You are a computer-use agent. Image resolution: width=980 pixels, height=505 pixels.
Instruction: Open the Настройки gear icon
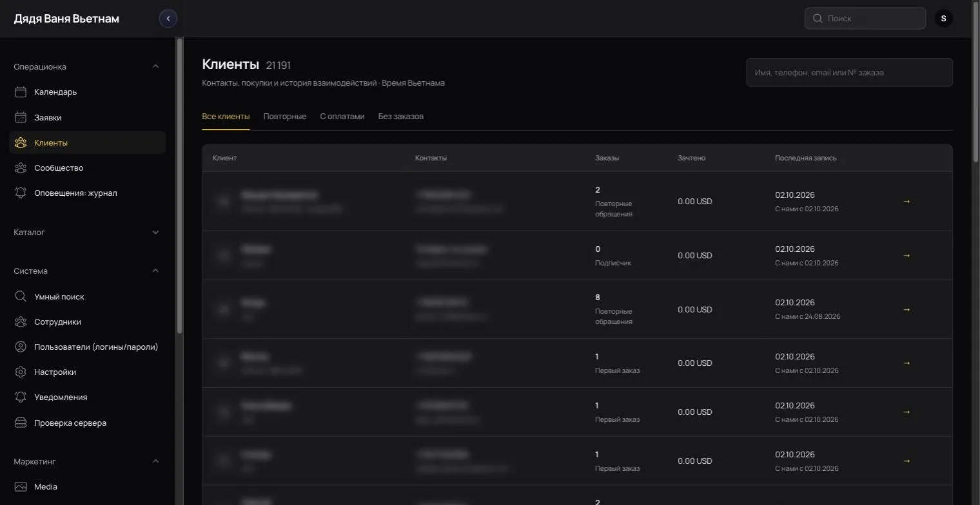pos(21,372)
